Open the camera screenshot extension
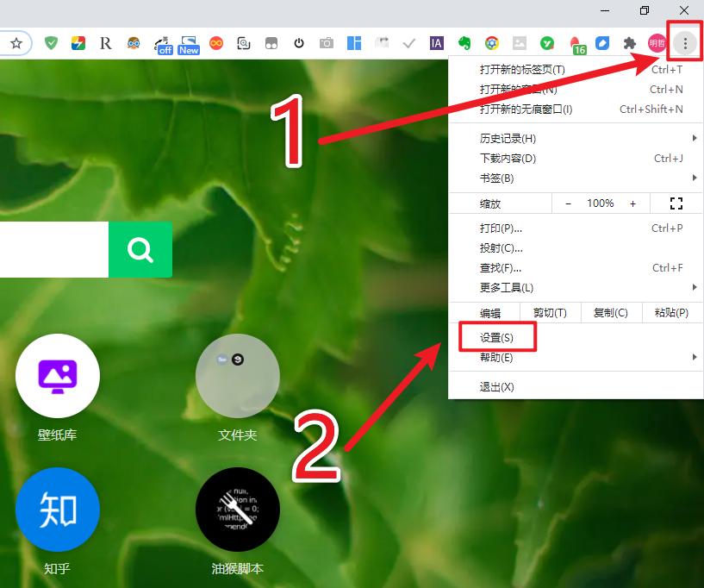Screen dimensions: 704x588 click(327, 42)
